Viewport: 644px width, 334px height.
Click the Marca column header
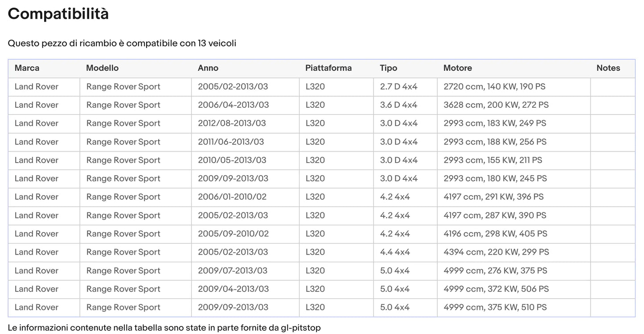27,68
